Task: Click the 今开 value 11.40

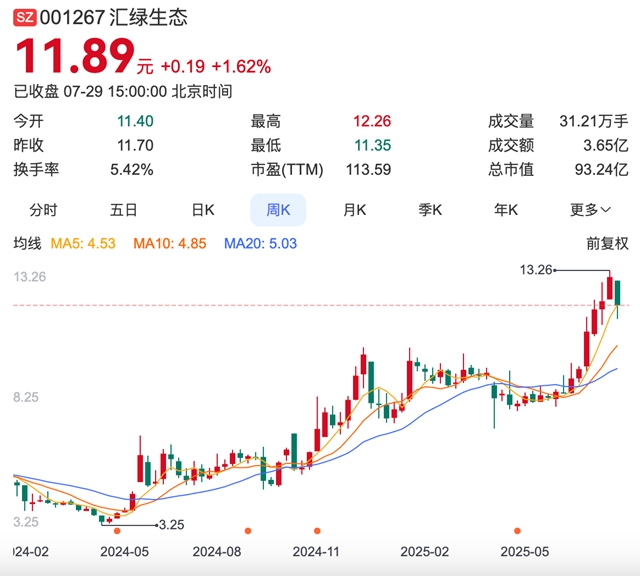Action: [x=135, y=121]
